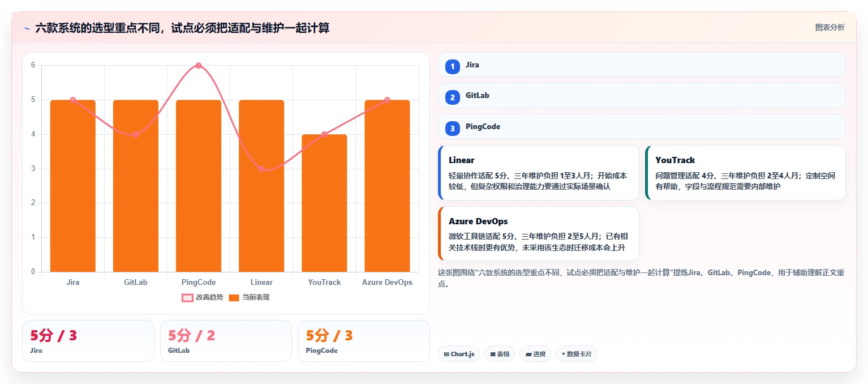Image resolution: width=868 pixels, height=384 pixels.
Task: Select the Jira bar in the chart
Action: pos(73,186)
